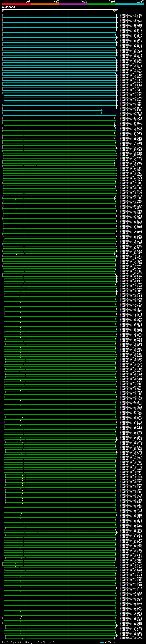Click the white query sequence bar
The height and width of the screenshot is (644, 146).
coord(60,9)
